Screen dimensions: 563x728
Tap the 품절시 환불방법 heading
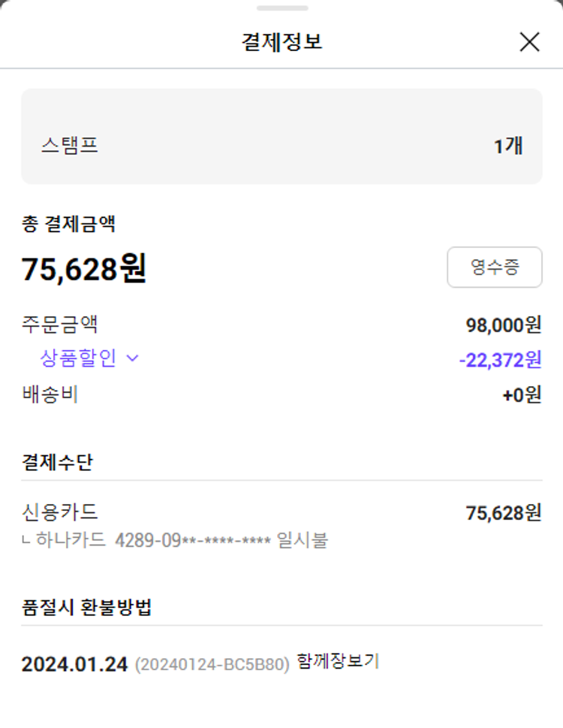87,607
